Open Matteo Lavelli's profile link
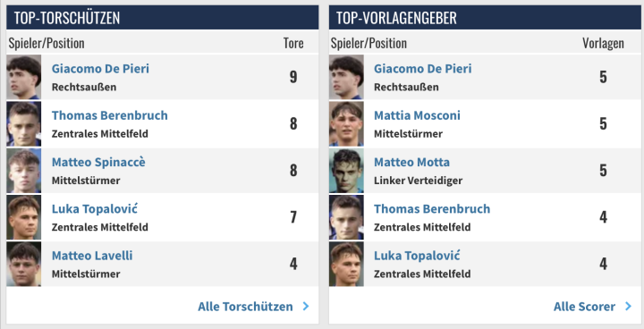 point(92,256)
